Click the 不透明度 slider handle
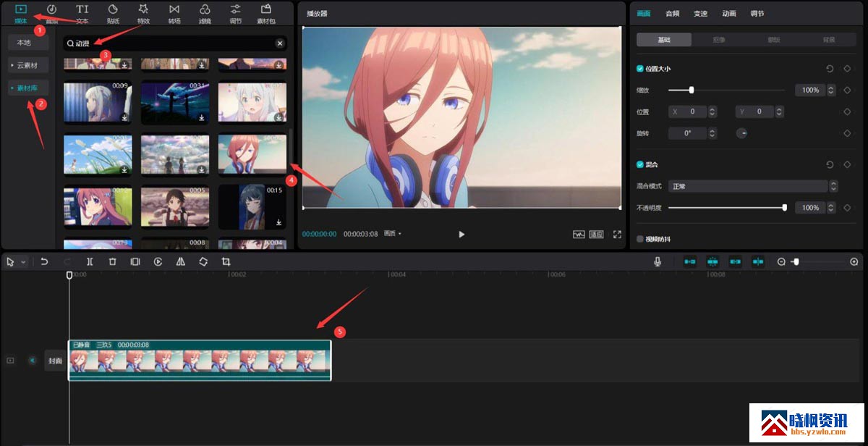 point(785,208)
